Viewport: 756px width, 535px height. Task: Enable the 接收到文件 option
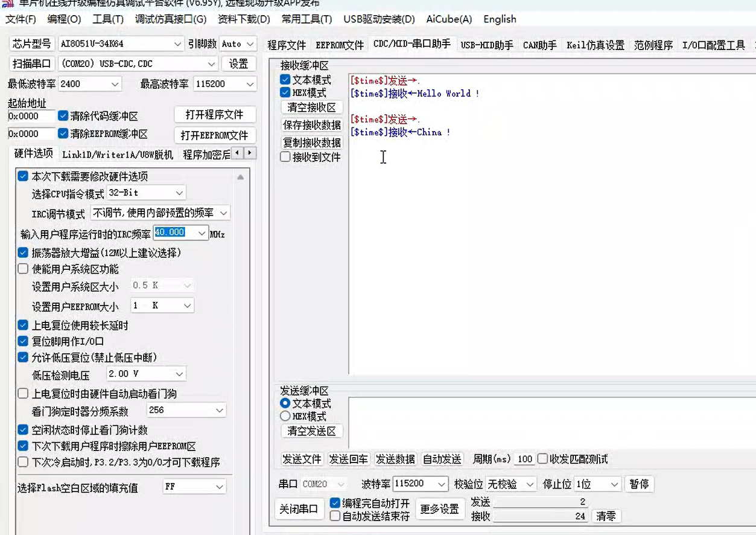pyautogui.click(x=284, y=158)
